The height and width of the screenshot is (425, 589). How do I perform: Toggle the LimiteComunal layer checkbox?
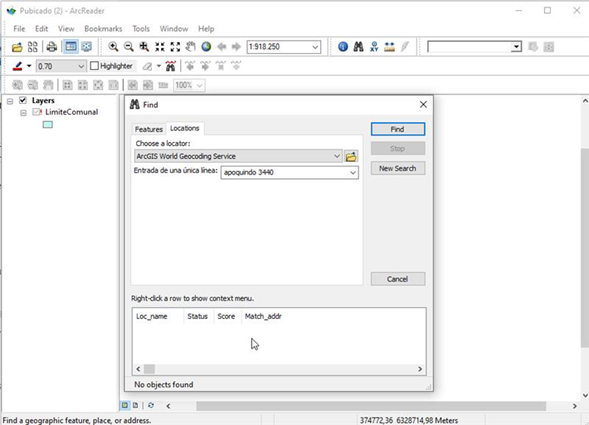point(37,112)
